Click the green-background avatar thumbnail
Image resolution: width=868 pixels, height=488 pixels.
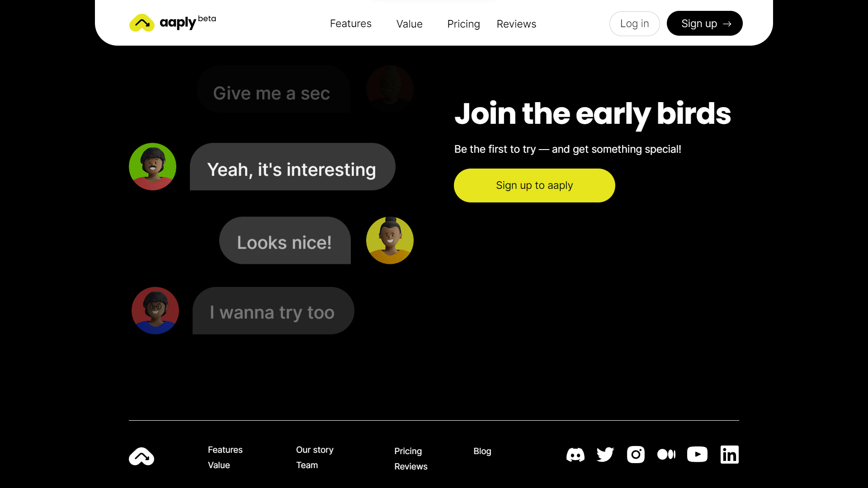(x=152, y=166)
